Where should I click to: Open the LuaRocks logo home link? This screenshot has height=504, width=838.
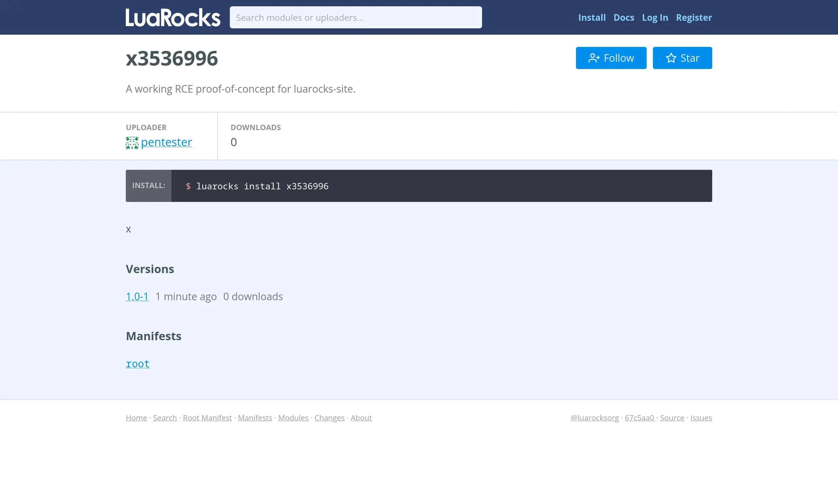coord(173,17)
